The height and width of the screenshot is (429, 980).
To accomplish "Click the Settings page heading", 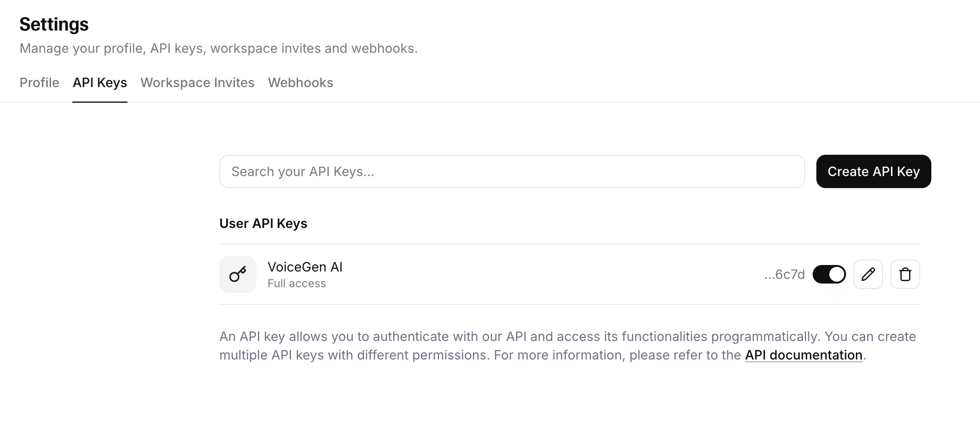I will click(54, 24).
